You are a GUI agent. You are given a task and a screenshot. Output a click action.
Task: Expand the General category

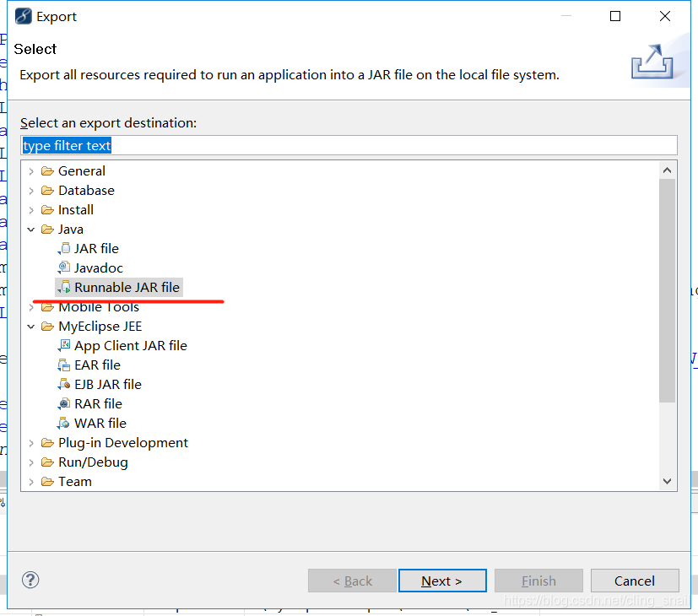coord(31,171)
